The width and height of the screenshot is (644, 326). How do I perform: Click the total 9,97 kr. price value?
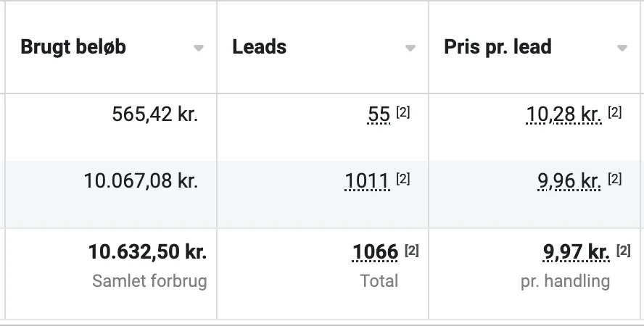[x=577, y=252]
